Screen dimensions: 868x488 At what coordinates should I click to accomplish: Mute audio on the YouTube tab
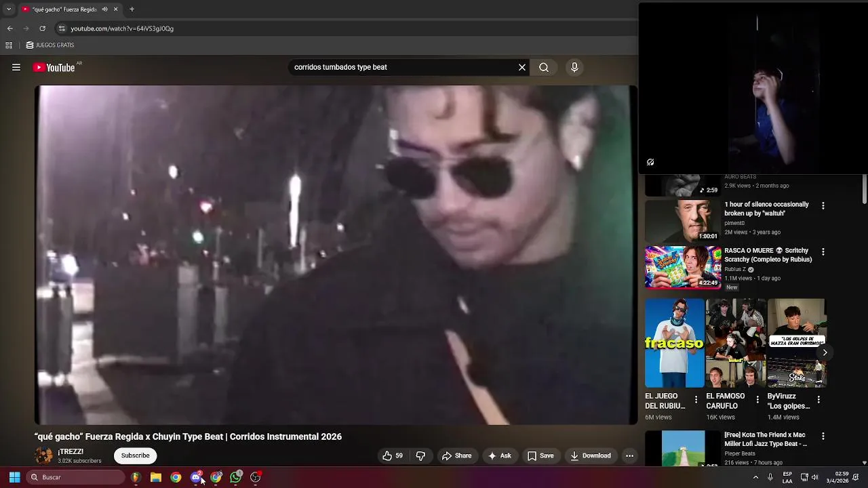[104, 9]
